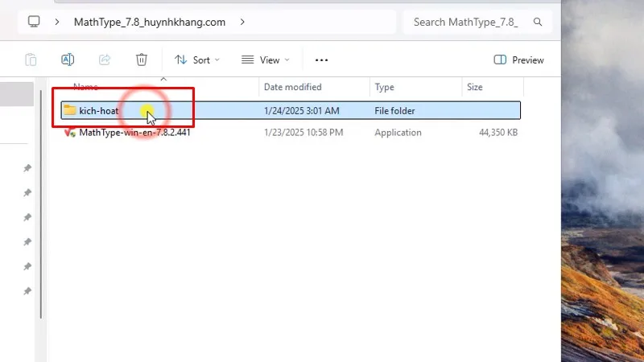Toggle the Preview pane button
The width and height of the screenshot is (644, 362).
point(518,60)
